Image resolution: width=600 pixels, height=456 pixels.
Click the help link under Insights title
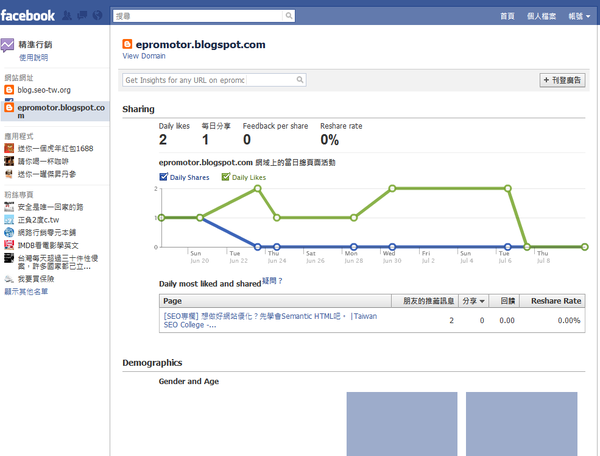(x=34, y=57)
